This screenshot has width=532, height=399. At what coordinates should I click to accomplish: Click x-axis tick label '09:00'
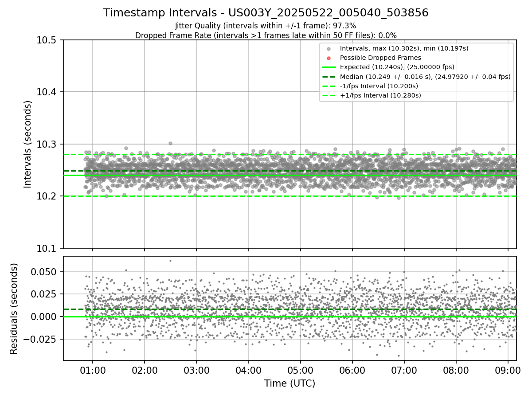coord(508,370)
